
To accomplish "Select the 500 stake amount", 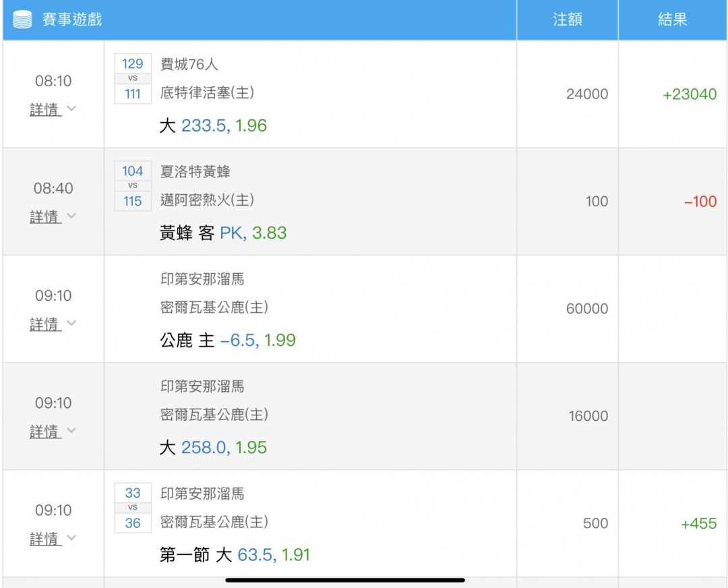I will (x=596, y=523).
